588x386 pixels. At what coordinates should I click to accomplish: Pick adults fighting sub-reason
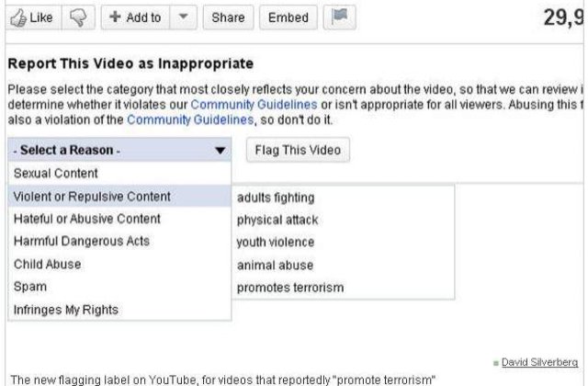(343, 198)
